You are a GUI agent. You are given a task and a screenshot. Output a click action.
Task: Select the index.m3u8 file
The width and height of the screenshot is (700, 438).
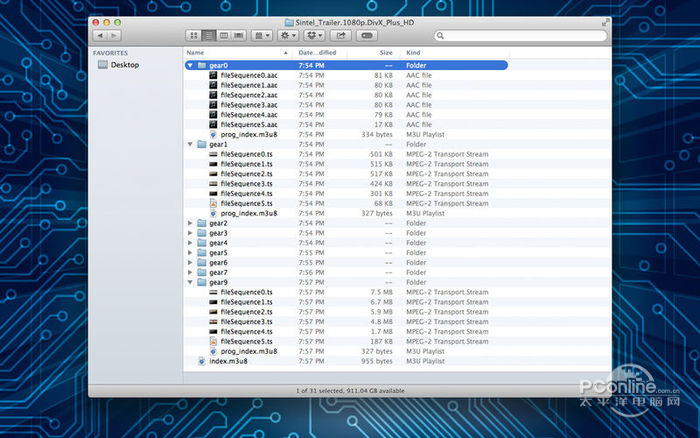click(228, 361)
